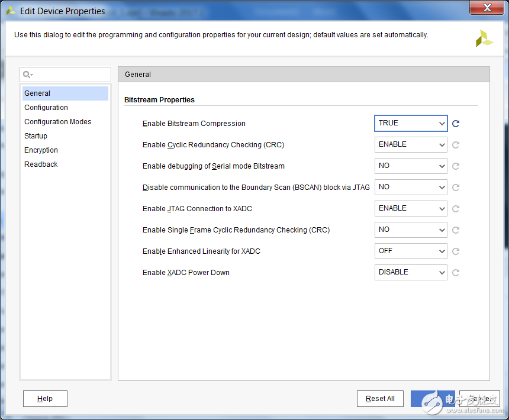
Task: Click reset icon beside BSCAN communication setting
Action: (456, 188)
